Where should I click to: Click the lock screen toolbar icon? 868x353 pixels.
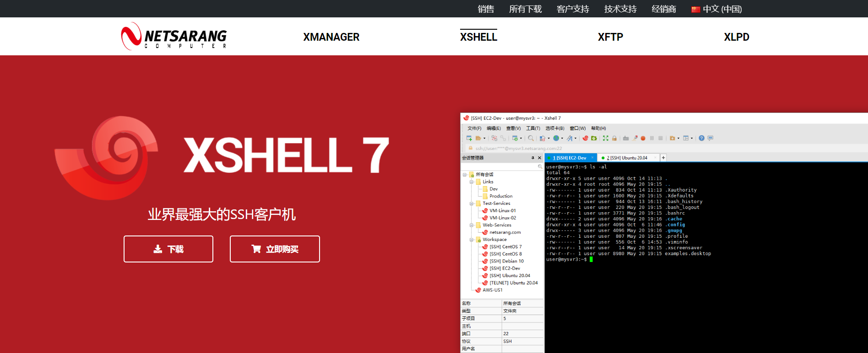tap(614, 138)
